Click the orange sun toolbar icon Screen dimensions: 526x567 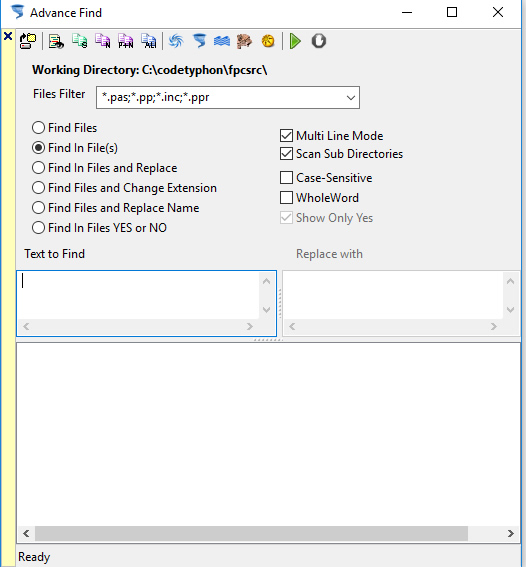[x=268, y=41]
